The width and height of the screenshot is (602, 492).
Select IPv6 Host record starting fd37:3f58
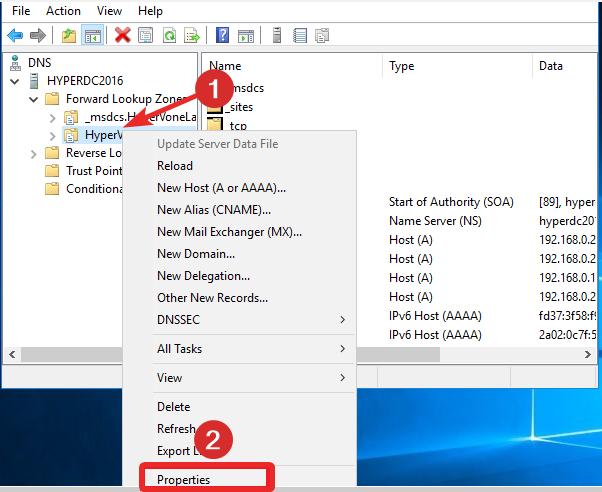coord(435,316)
